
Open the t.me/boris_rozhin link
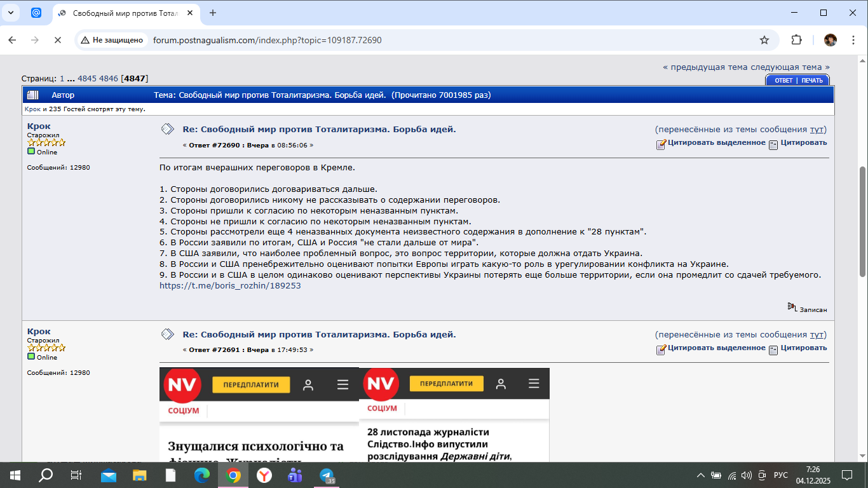pos(230,286)
